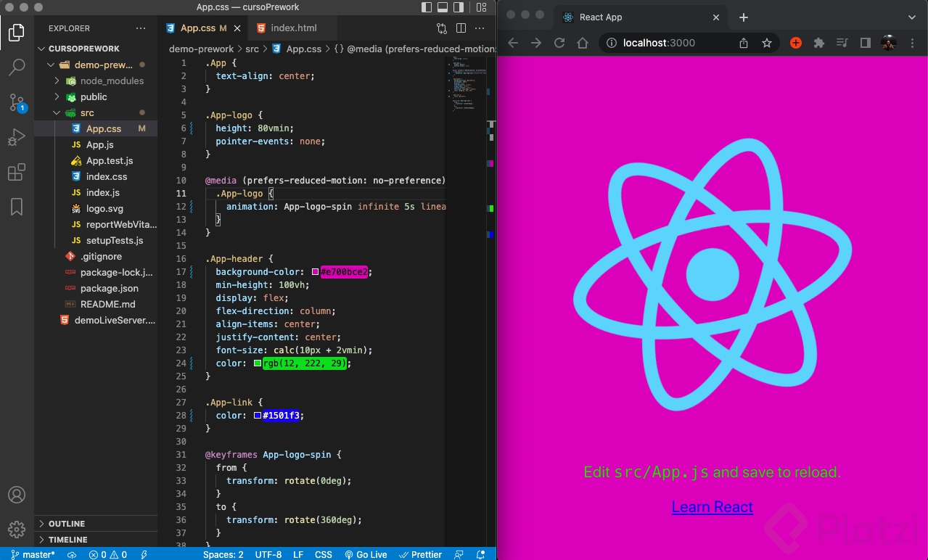Image resolution: width=928 pixels, height=560 pixels.
Task: Toggle the primary side bar in VS Code
Action: pos(426,7)
